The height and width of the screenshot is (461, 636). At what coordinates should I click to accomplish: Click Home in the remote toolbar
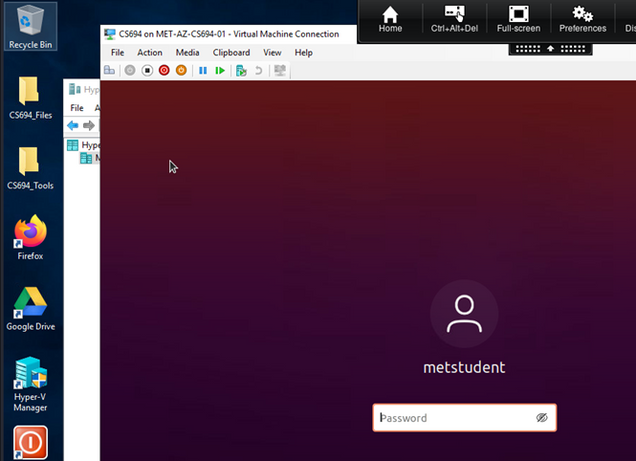click(x=390, y=19)
